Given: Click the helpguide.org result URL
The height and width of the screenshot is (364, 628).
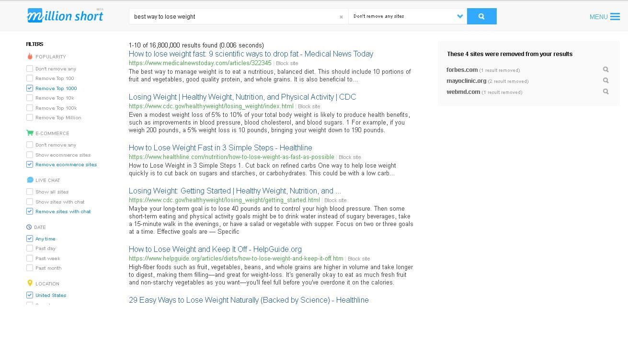Looking at the screenshot, I should tap(236, 259).
